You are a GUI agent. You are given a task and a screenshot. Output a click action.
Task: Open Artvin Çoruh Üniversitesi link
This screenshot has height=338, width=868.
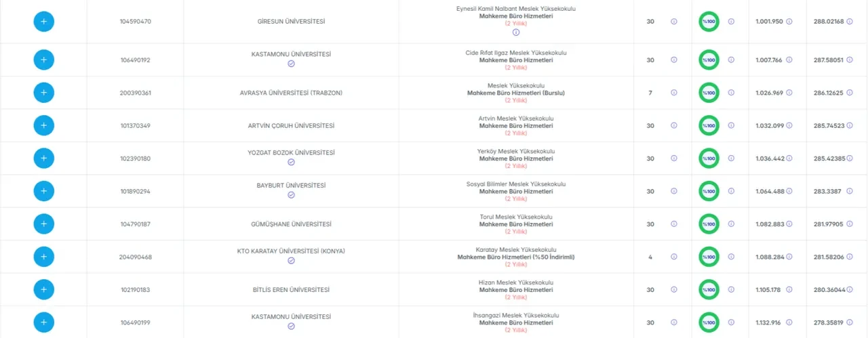point(291,126)
